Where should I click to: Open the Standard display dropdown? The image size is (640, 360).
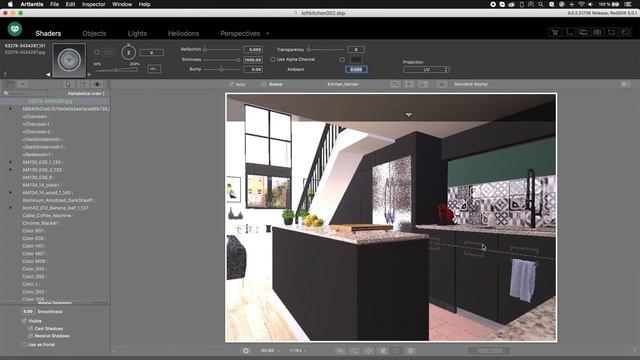471,84
